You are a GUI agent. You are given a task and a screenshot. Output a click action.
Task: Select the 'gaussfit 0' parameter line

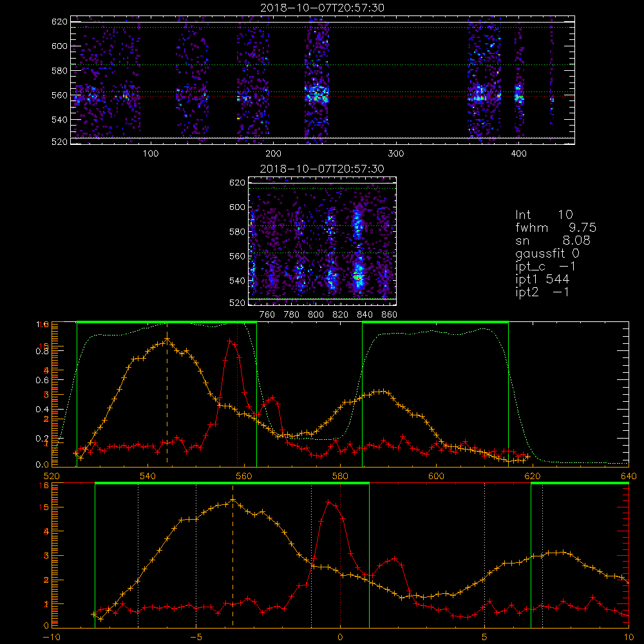pyautogui.click(x=547, y=253)
